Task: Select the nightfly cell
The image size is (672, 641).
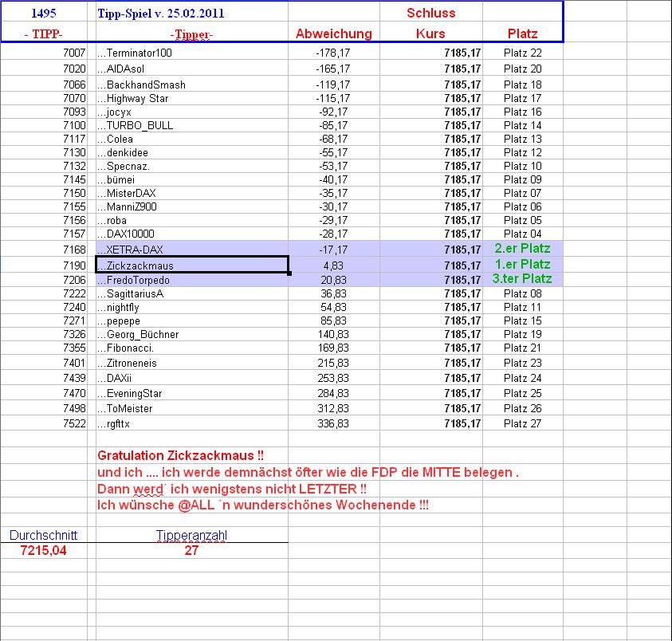Action: click(x=191, y=308)
